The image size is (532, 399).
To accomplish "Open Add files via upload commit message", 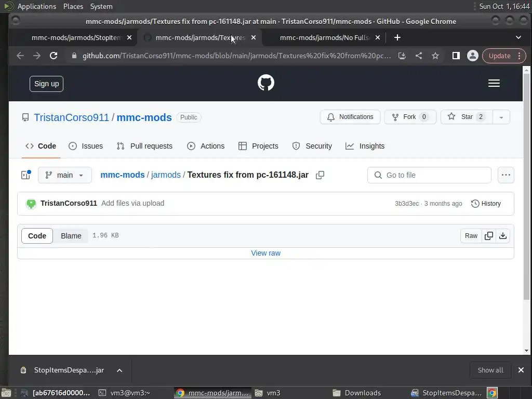I will [x=132, y=203].
